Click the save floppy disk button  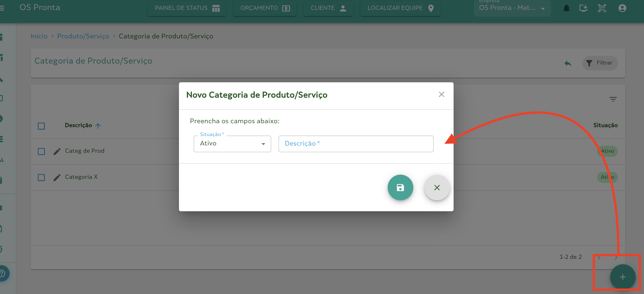pos(400,187)
